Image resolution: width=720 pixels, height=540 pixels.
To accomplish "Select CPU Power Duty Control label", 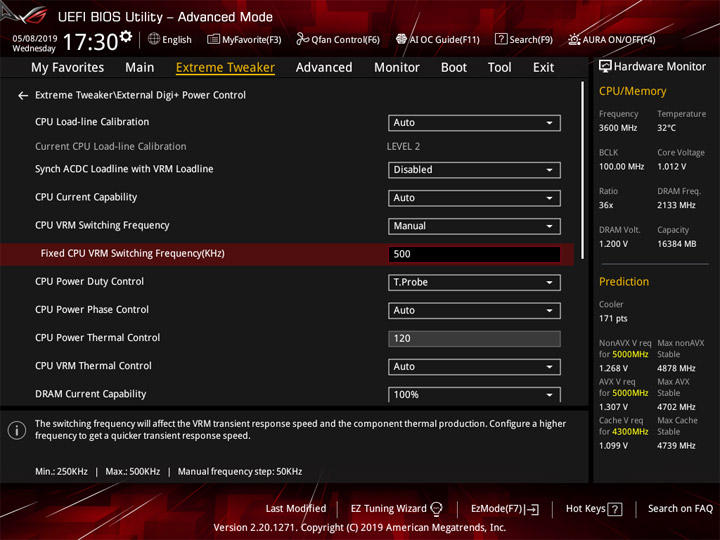I will tap(89, 281).
